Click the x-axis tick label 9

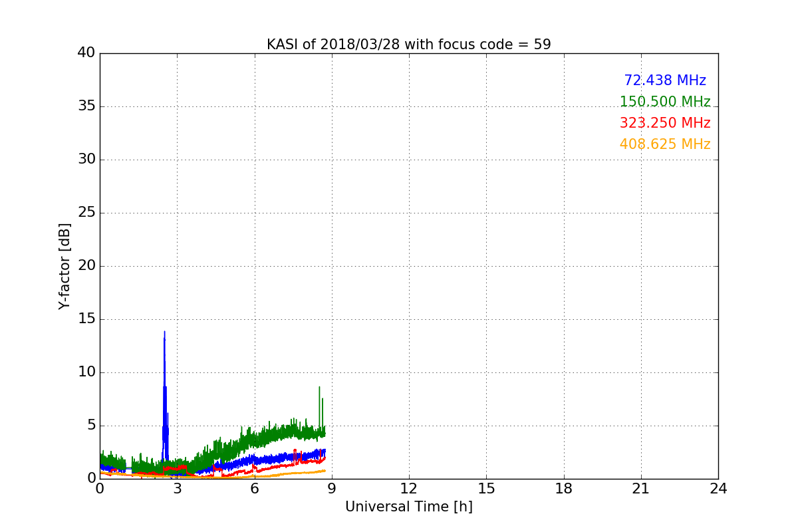[332, 489]
